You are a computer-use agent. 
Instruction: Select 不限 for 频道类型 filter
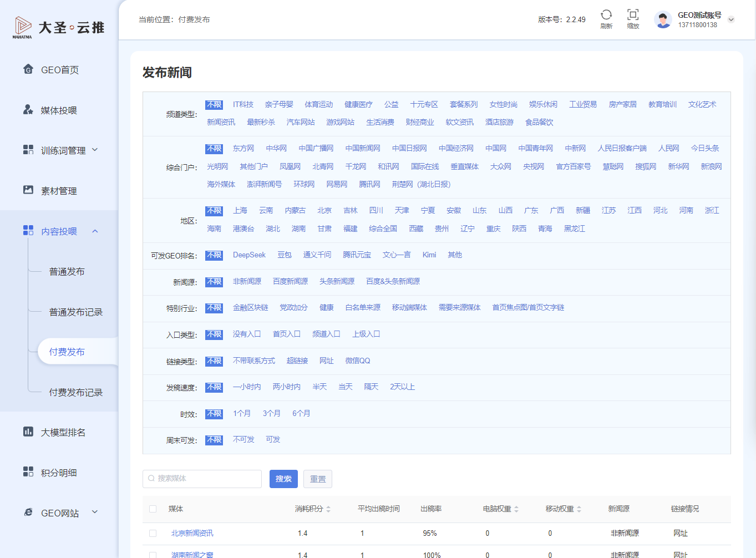(214, 105)
